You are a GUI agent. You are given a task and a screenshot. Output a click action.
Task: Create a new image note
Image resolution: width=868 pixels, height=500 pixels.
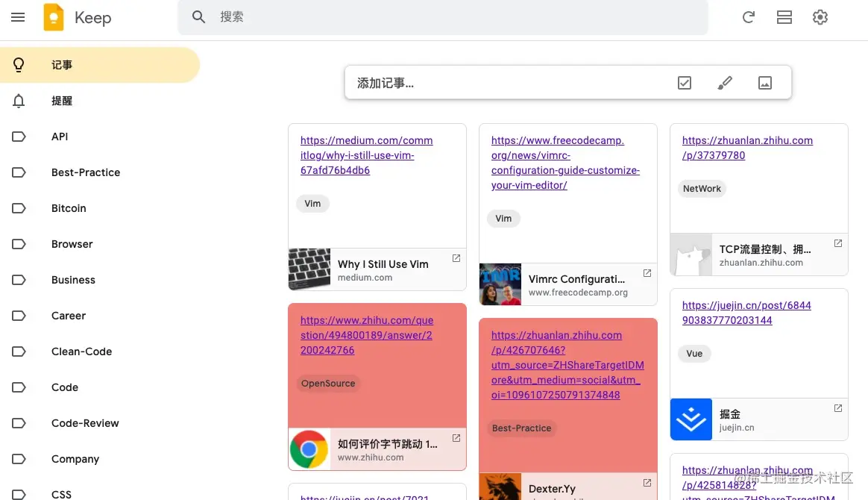pyautogui.click(x=765, y=83)
